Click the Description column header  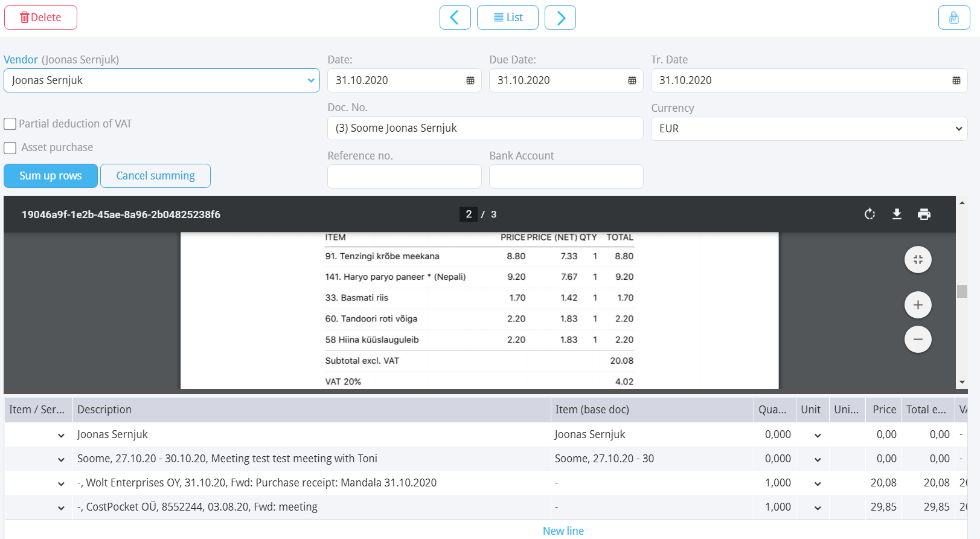click(312, 410)
